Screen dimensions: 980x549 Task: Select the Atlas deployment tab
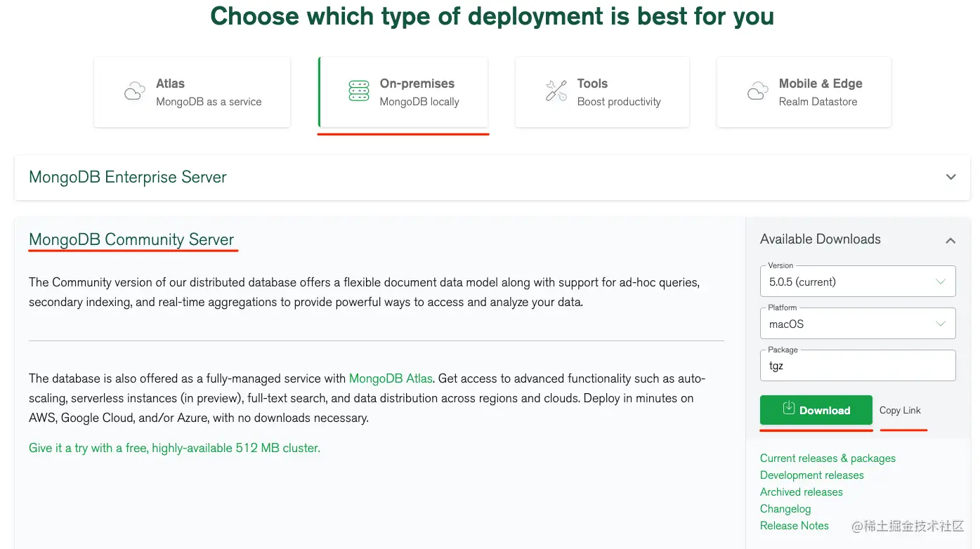[x=192, y=92]
